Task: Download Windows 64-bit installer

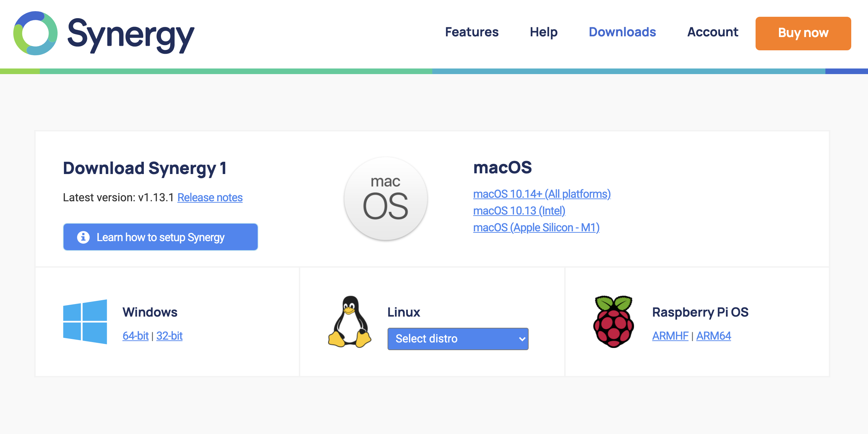Action: point(135,336)
